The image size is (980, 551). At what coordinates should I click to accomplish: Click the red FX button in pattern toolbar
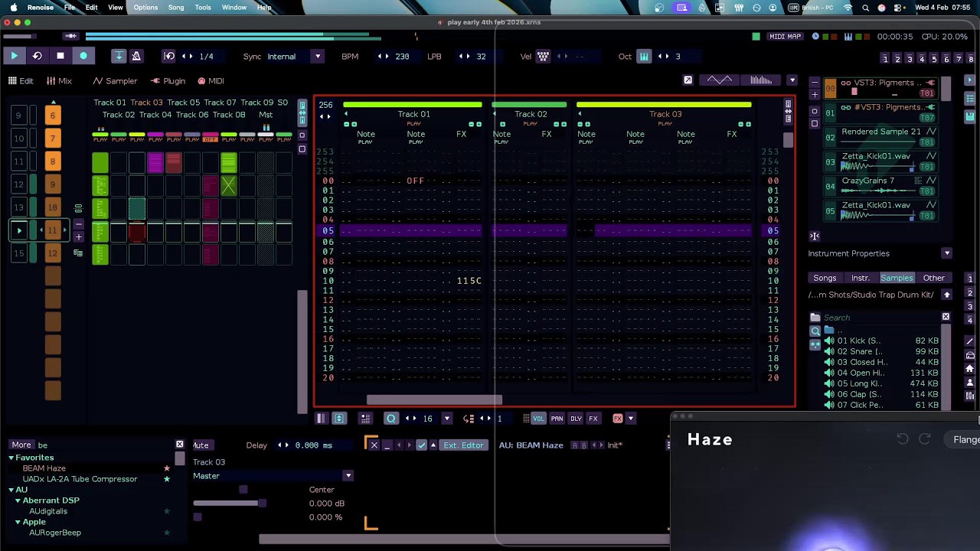tap(618, 419)
